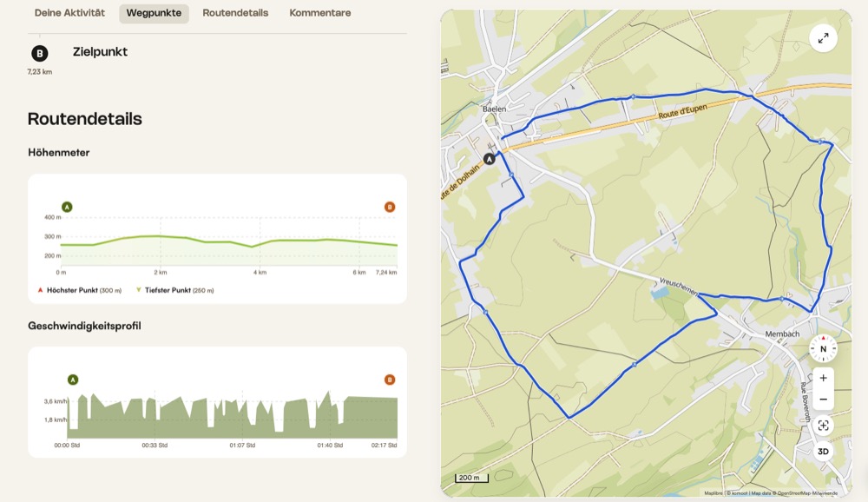Click end marker B on speed profile
868x502 pixels.
click(x=390, y=380)
